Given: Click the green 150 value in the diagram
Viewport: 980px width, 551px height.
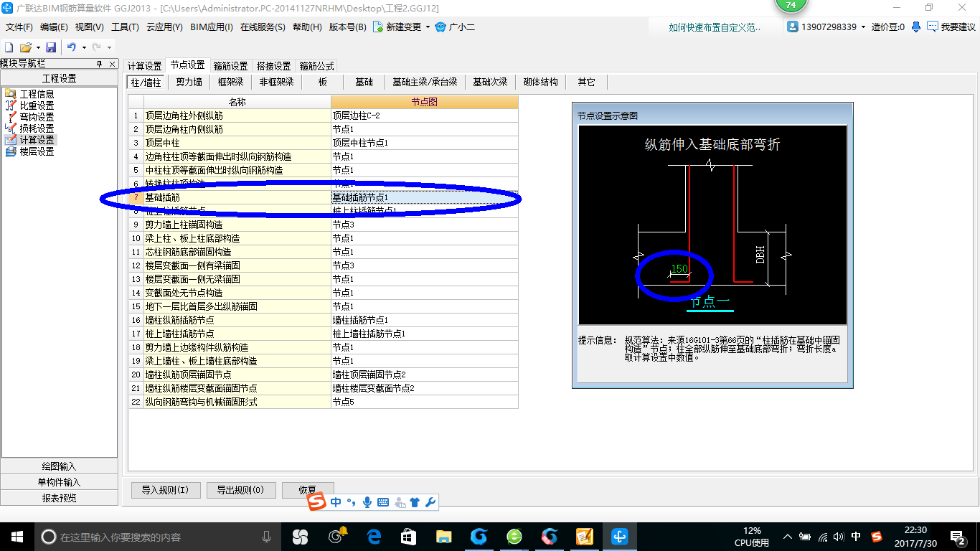Looking at the screenshot, I should [x=679, y=269].
